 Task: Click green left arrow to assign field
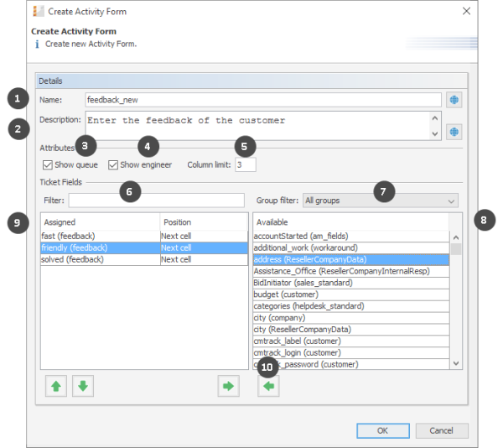click(x=269, y=387)
